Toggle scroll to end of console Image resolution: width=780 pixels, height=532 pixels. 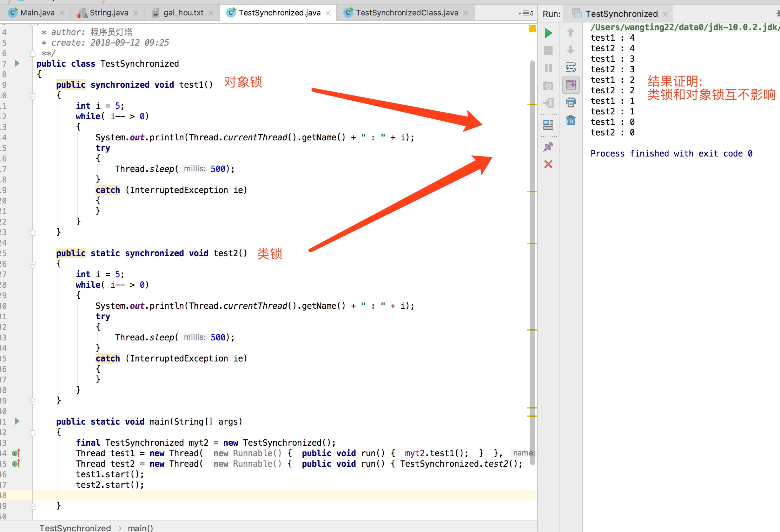[x=571, y=85]
